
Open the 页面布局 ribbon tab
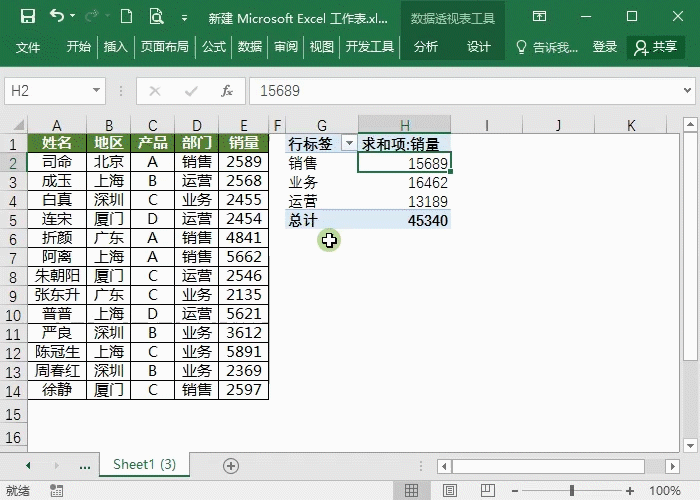pyautogui.click(x=164, y=46)
